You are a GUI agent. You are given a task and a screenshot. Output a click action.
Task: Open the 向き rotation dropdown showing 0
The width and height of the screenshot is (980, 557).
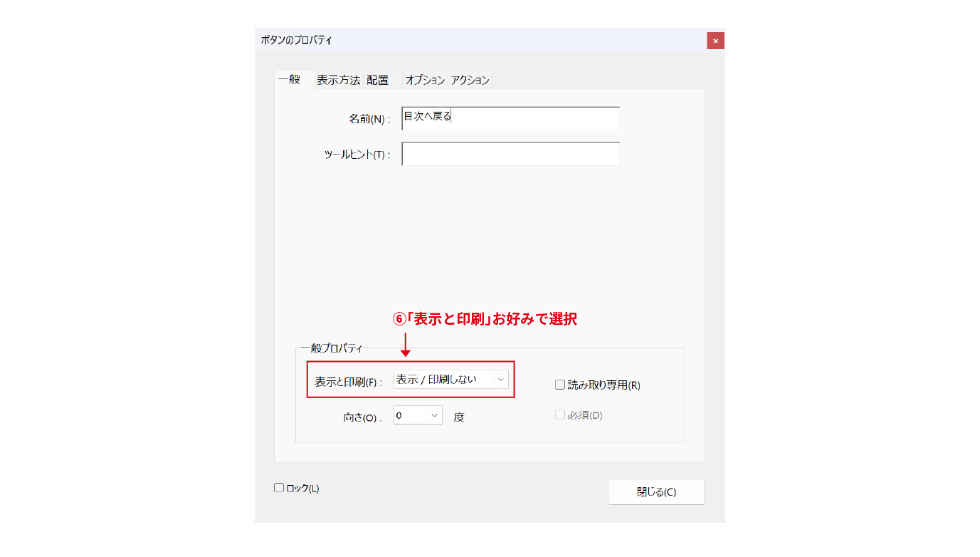pos(418,415)
